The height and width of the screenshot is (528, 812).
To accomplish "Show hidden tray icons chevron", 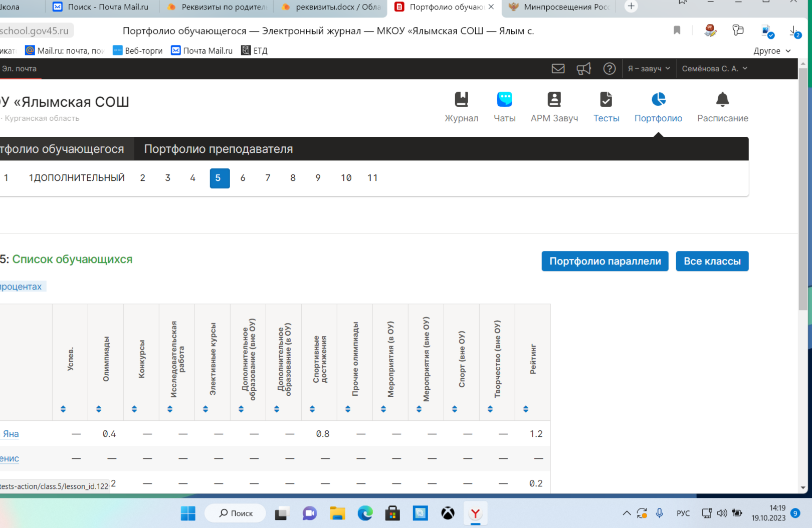I will pos(627,513).
